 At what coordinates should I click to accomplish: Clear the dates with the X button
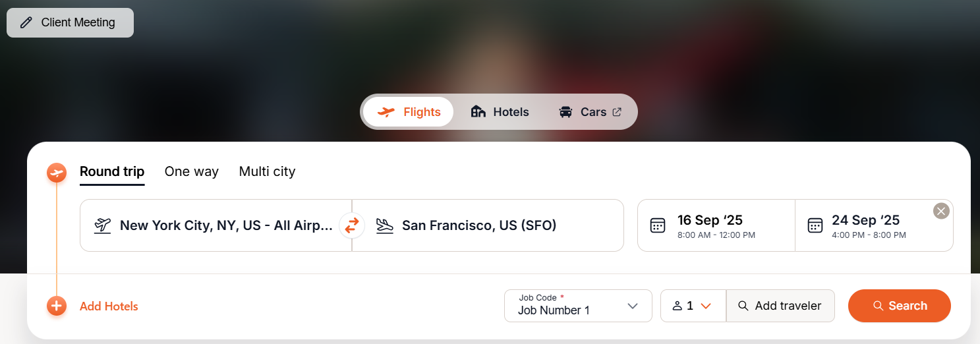coord(941,211)
